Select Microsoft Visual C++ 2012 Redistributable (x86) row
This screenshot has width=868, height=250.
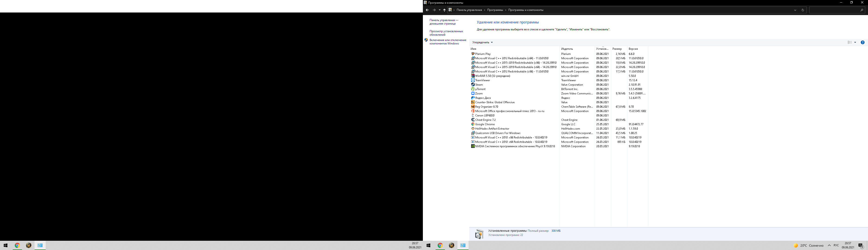[x=559, y=71]
